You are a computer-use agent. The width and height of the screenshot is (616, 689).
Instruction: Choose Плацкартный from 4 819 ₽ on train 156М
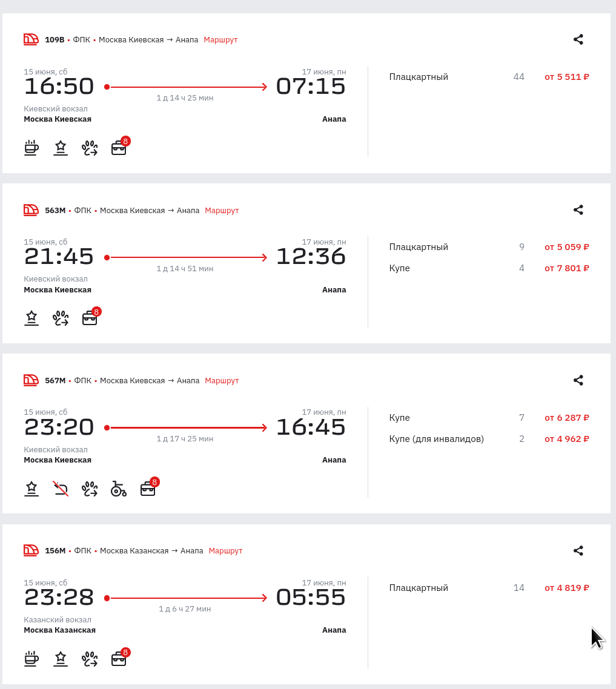point(489,588)
